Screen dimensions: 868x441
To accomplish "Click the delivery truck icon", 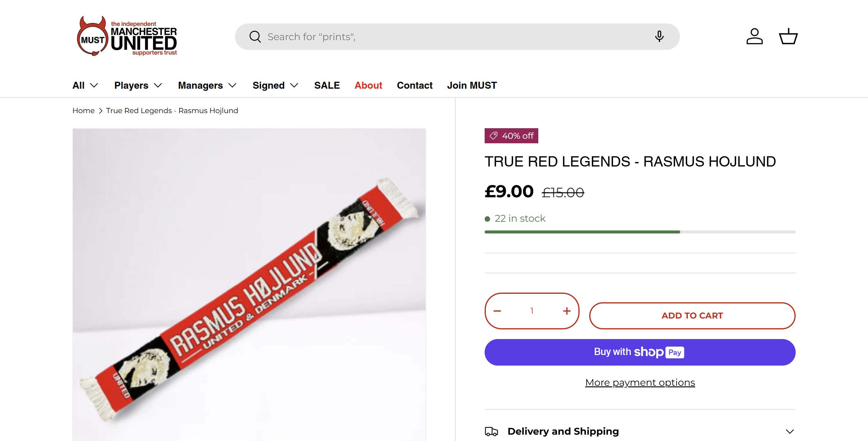I will 491,431.
